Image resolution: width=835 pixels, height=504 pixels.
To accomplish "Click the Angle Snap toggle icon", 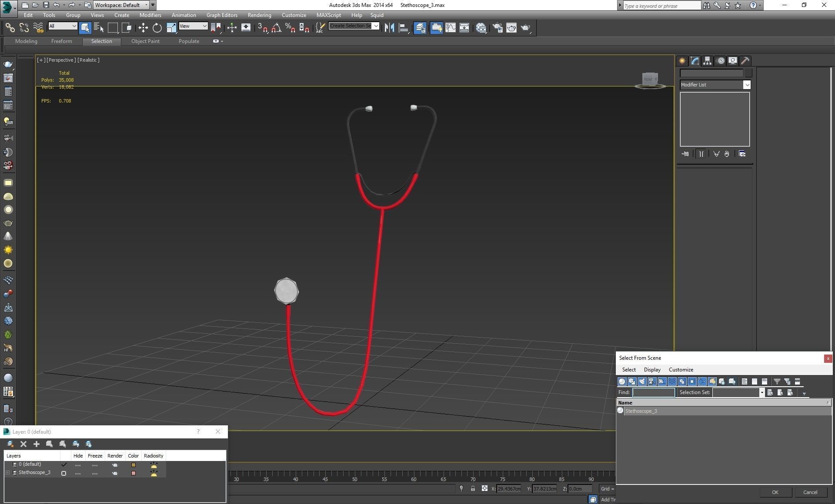I will (276, 28).
